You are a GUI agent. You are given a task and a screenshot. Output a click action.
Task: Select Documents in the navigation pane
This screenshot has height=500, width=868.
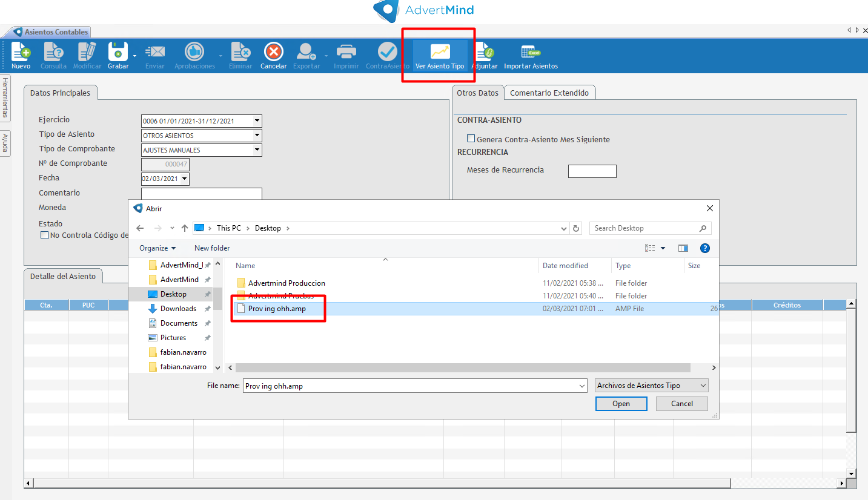(179, 323)
